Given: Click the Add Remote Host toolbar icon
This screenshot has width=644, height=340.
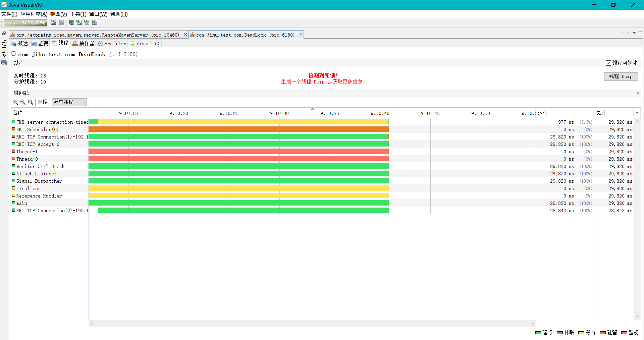Looking at the screenshot, I should click(x=71, y=22).
